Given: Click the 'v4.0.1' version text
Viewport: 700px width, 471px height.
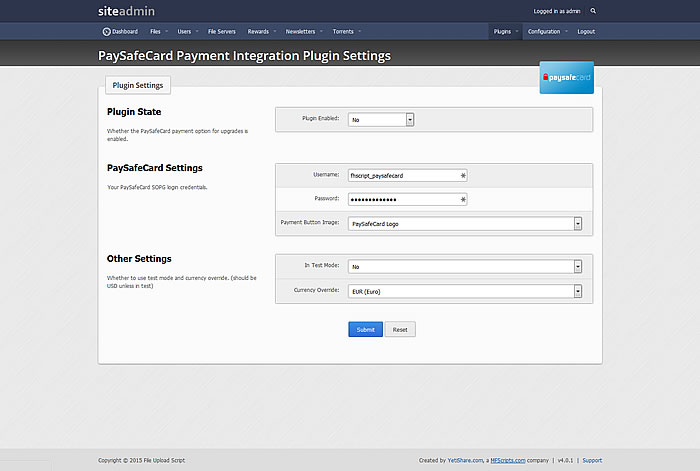Looking at the screenshot, I should click(565, 460).
